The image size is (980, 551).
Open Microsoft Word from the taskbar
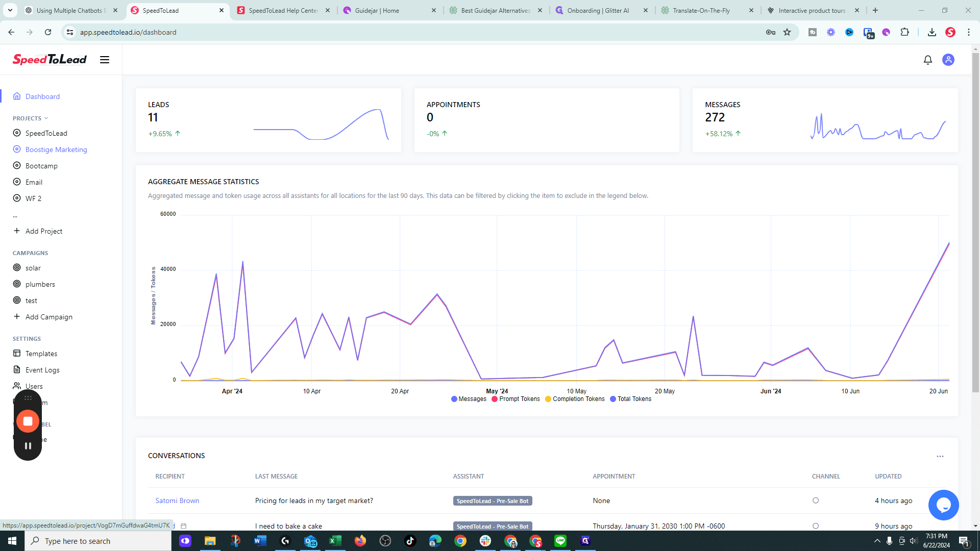click(x=260, y=541)
